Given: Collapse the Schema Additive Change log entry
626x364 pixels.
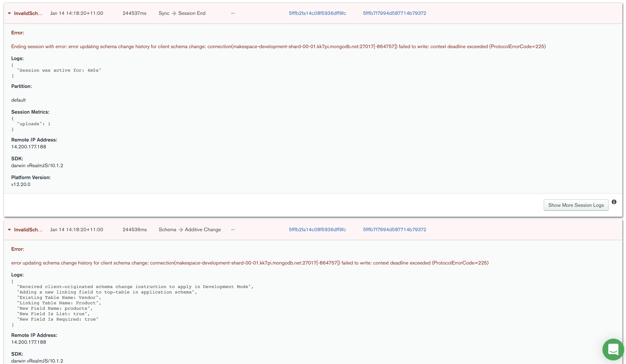Looking at the screenshot, I should click(x=9, y=230).
